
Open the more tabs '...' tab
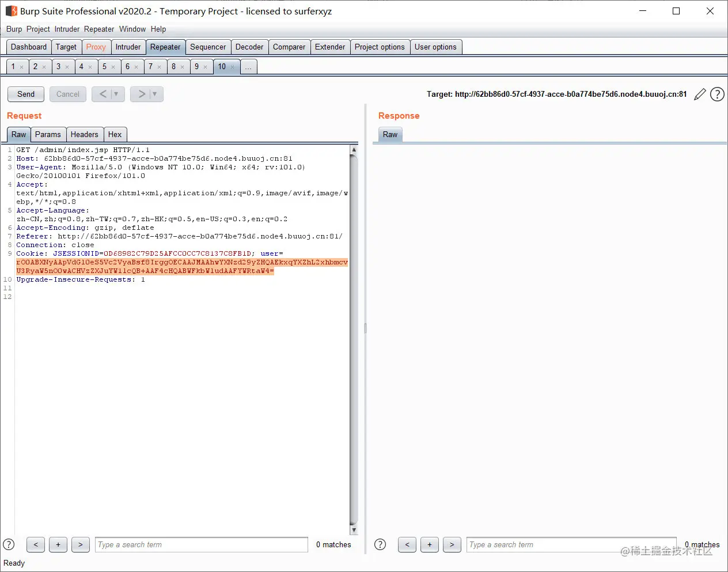248,67
